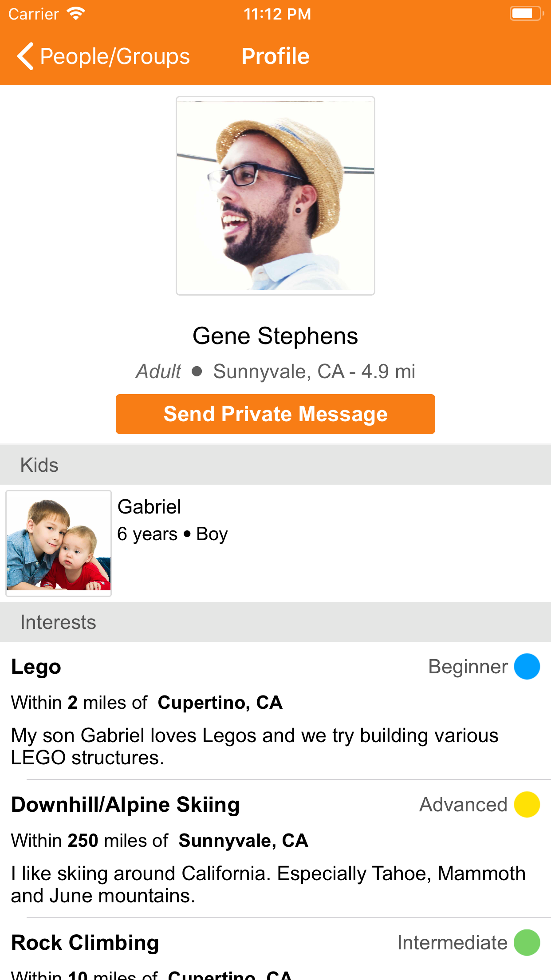This screenshot has height=980, width=551.
Task: Tap the Wi-Fi status icon
Action: [x=76, y=14]
